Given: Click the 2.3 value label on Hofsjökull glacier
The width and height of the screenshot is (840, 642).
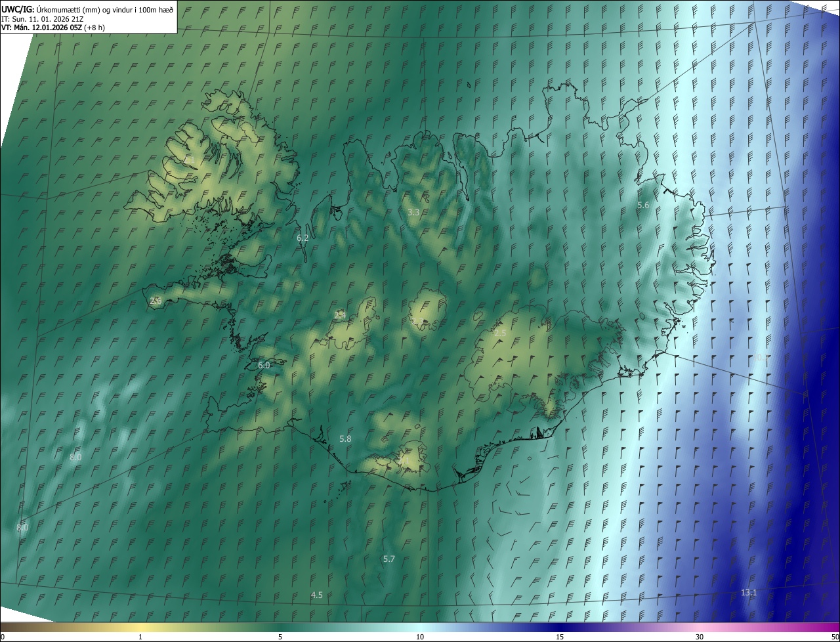Looking at the screenshot, I should (417, 322).
